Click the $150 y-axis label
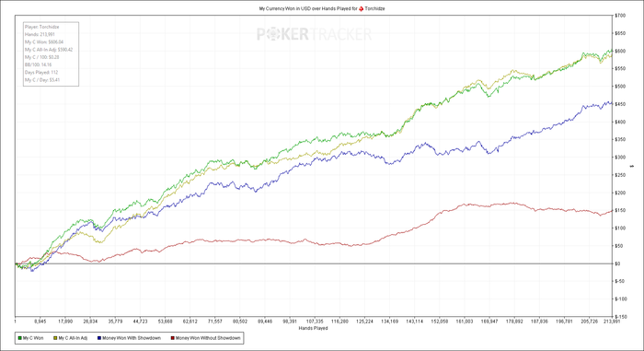Viewport: 644px width, 351px height. [620, 210]
